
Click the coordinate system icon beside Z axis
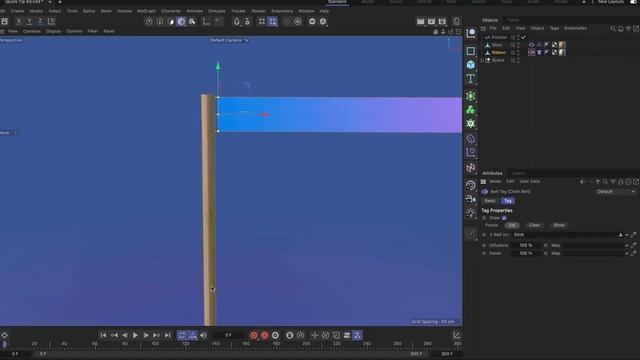click(51, 21)
